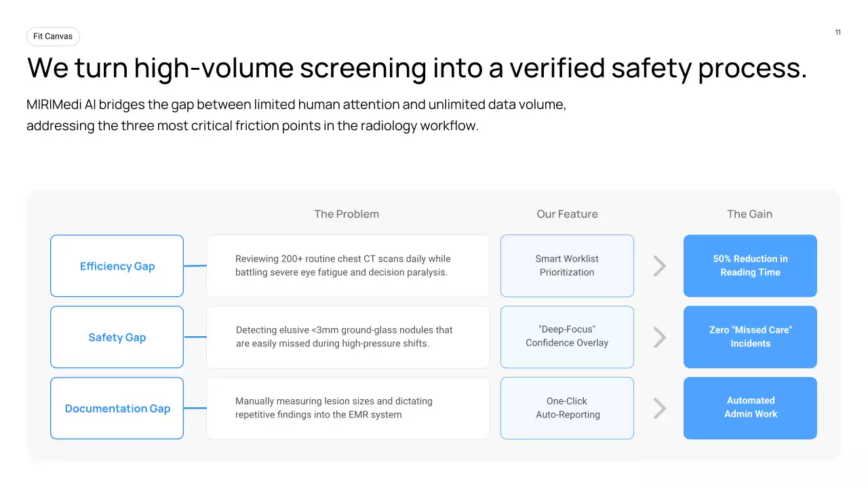The height and width of the screenshot is (488, 868).
Task: Click the Our Feature column header
Action: (x=567, y=214)
